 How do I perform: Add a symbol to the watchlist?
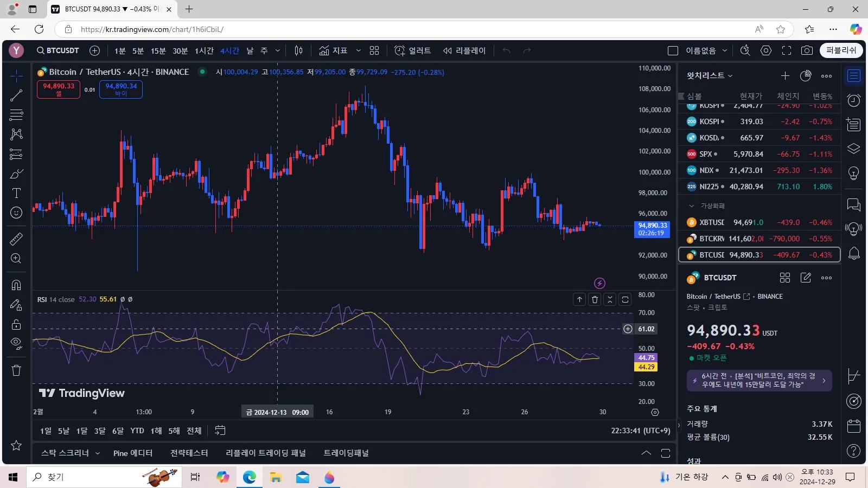[785, 76]
